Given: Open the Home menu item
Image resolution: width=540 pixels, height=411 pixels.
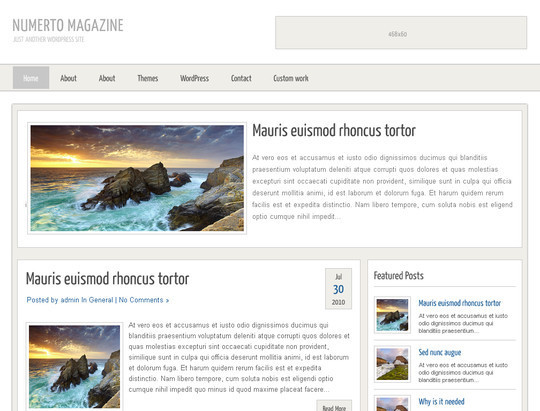Looking at the screenshot, I should pyautogui.click(x=31, y=78).
